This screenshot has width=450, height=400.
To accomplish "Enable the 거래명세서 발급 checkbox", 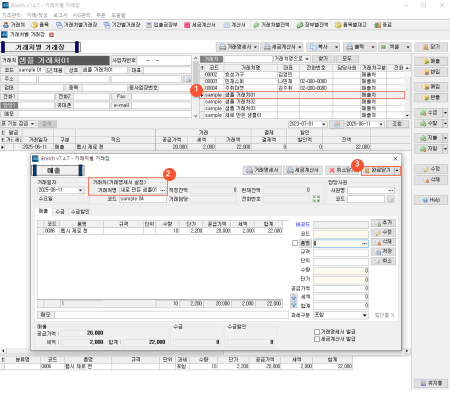I will (x=317, y=332).
